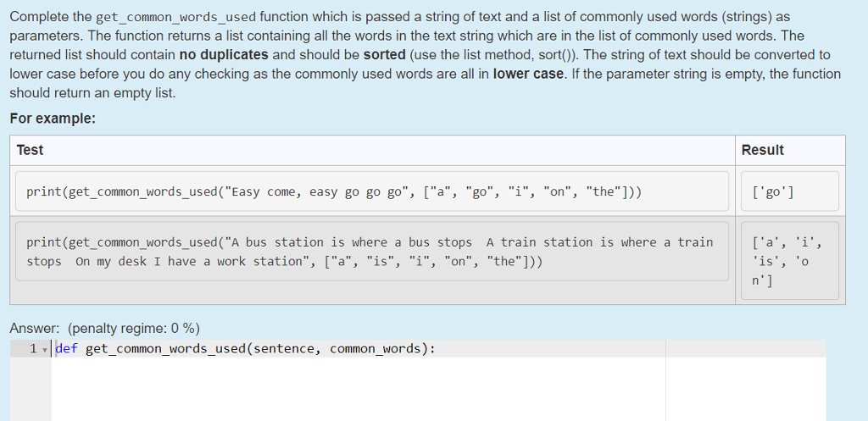Select the first test print statement cell
This screenshot has width=868, height=421.
pos(372,191)
